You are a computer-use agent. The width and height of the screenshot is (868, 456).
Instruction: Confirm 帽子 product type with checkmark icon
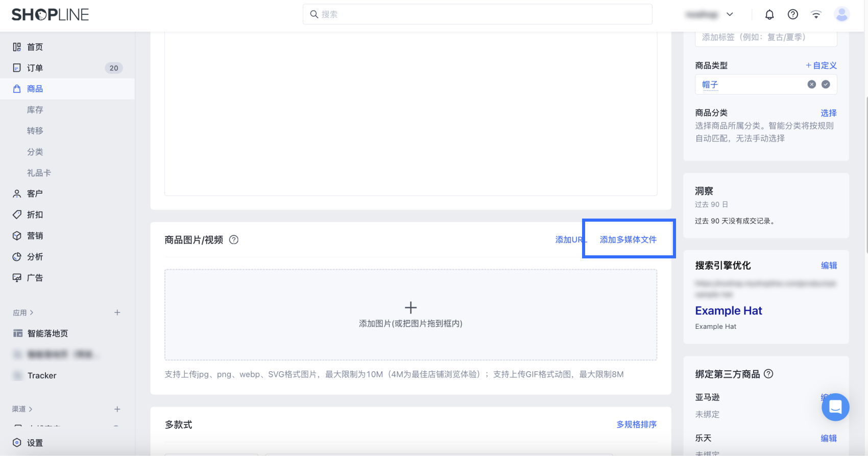pos(826,84)
